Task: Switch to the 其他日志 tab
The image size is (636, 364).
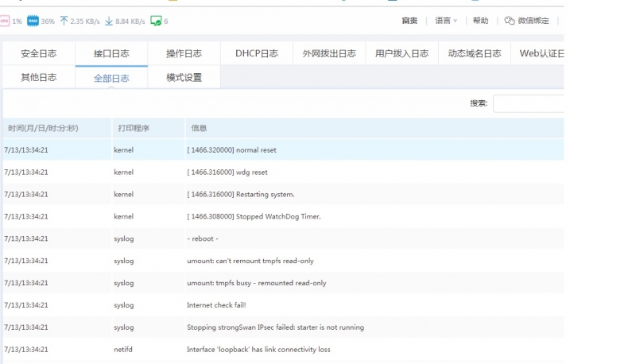Action: [x=39, y=77]
